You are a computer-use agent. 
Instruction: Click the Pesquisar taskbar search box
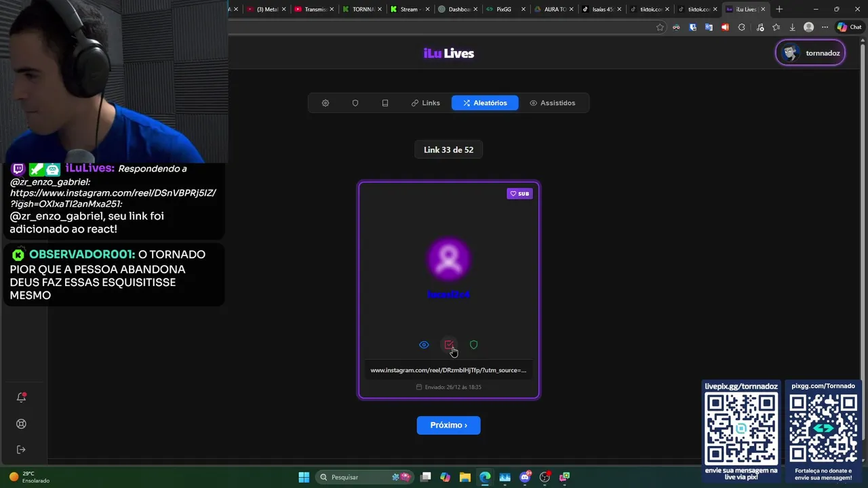pyautogui.click(x=366, y=477)
